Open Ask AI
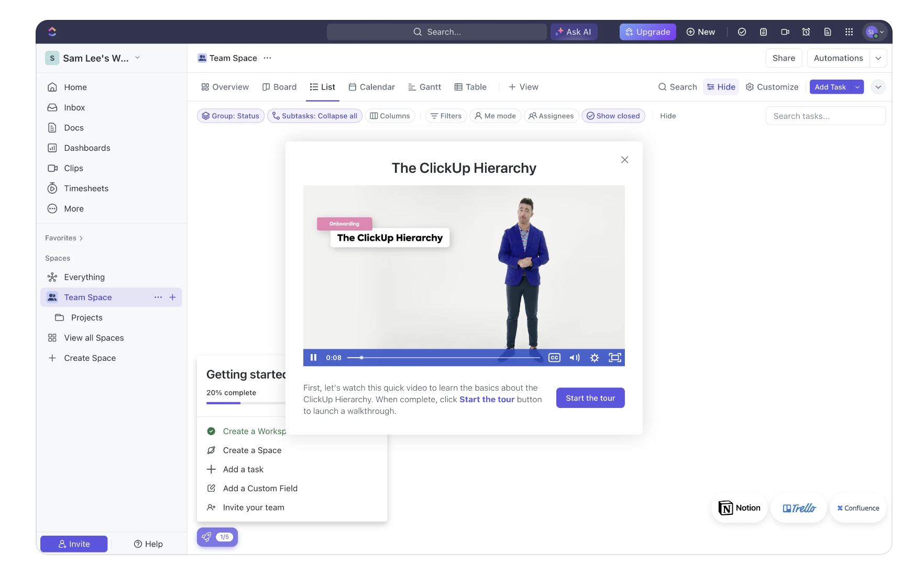924x575 pixels. click(574, 32)
